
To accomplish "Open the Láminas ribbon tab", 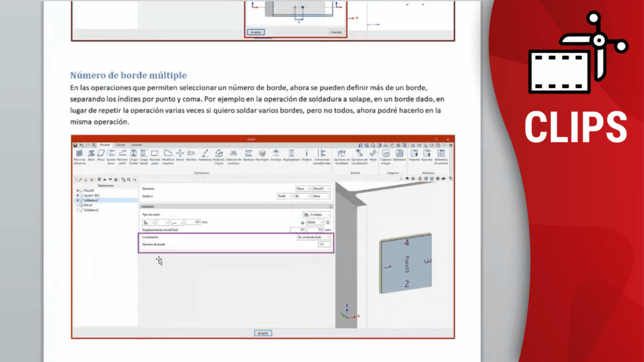I will click(x=136, y=145).
